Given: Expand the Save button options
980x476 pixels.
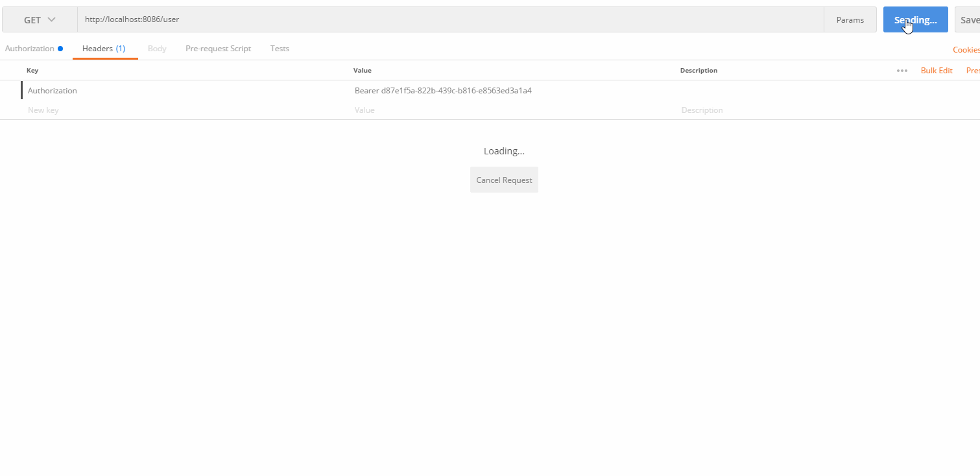Looking at the screenshot, I should click(976, 19).
